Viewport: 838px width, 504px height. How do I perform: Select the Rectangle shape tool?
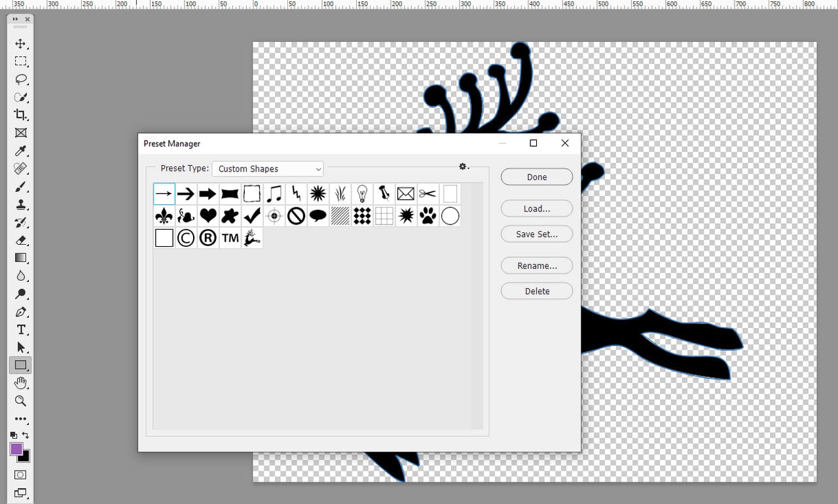coord(21,365)
